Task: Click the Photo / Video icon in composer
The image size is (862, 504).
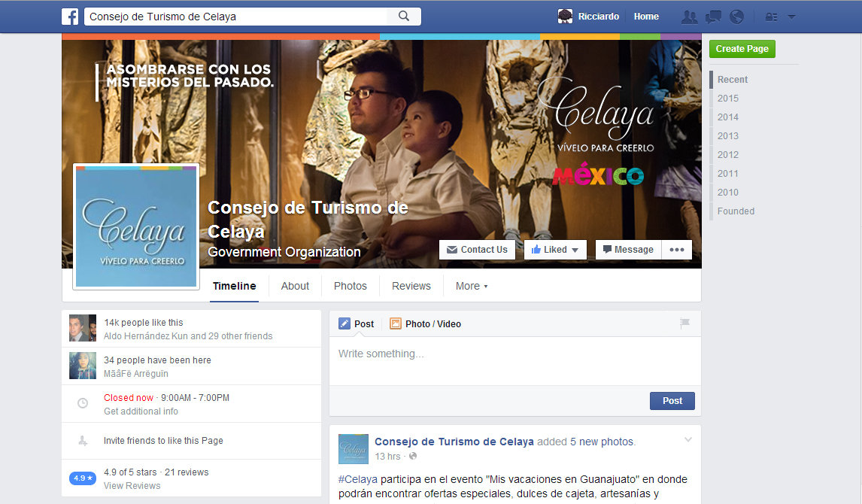Action: pos(395,323)
